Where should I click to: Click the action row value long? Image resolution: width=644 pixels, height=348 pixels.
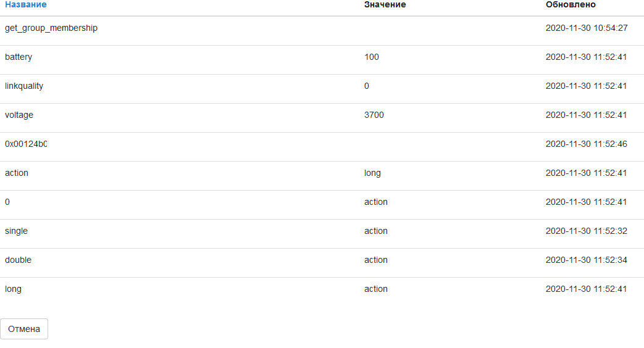(x=372, y=173)
